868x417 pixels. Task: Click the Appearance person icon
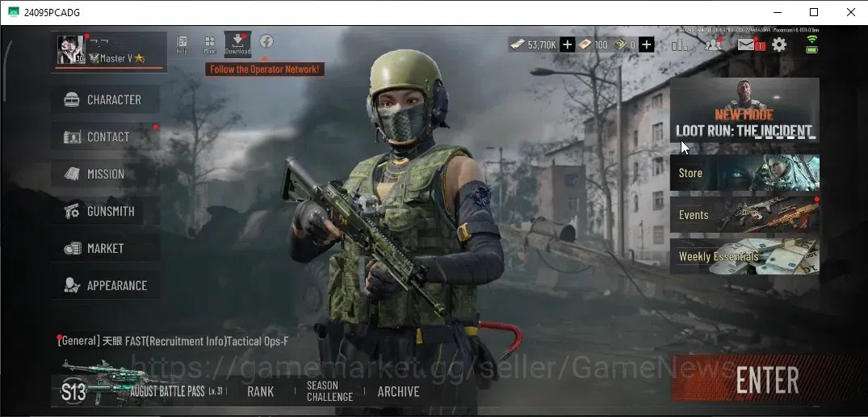pyautogui.click(x=72, y=285)
